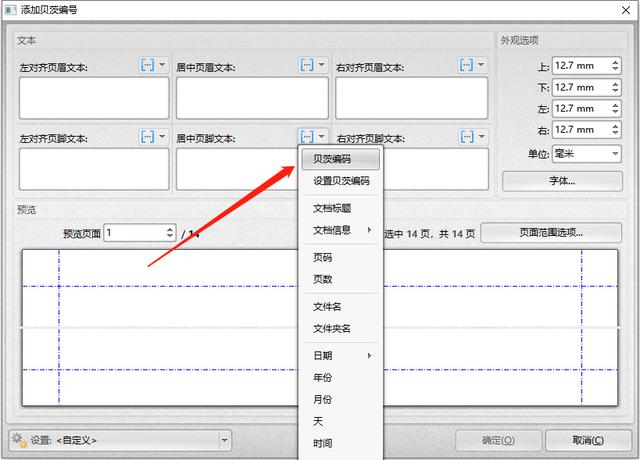This screenshot has width=640, height=460.
Task: Choose 天 menu entry
Action: tap(340, 421)
